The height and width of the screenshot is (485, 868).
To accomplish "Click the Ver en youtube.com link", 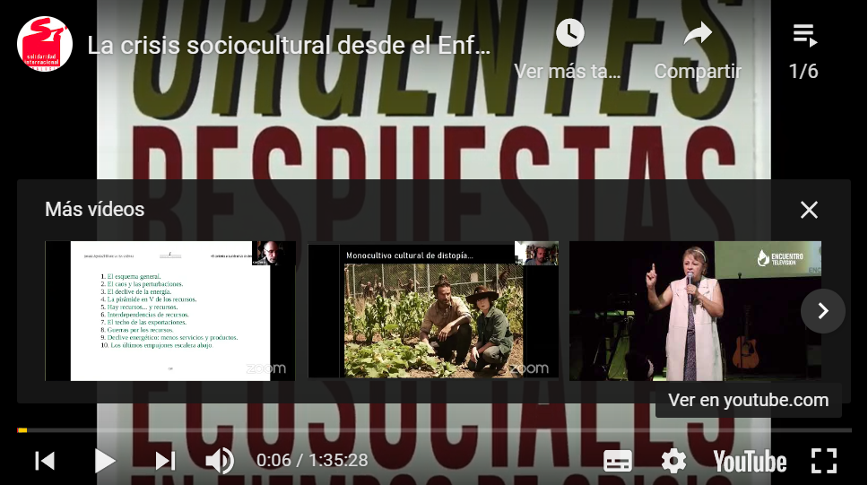I will 748,401.
